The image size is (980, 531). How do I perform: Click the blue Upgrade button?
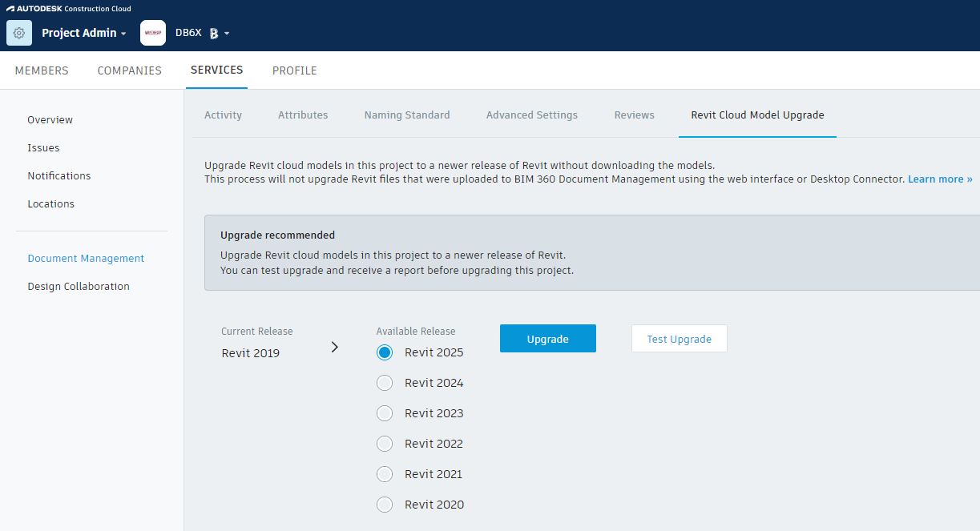coord(548,339)
